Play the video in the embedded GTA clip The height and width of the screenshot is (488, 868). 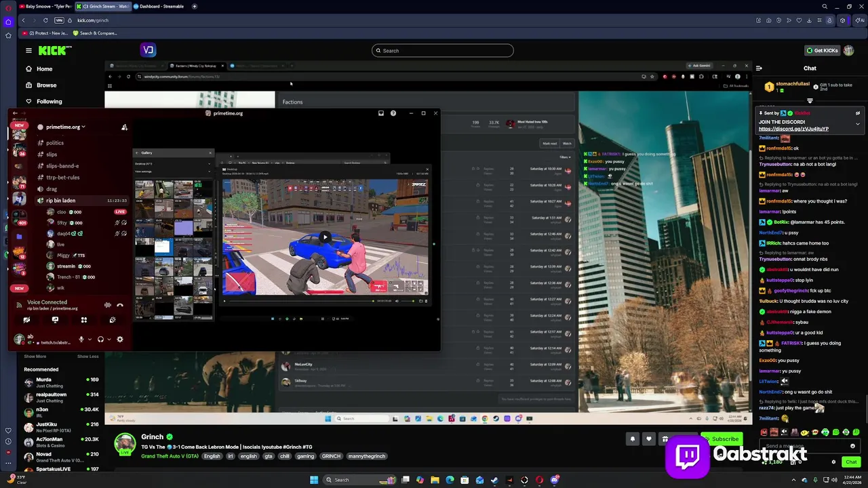(x=325, y=237)
